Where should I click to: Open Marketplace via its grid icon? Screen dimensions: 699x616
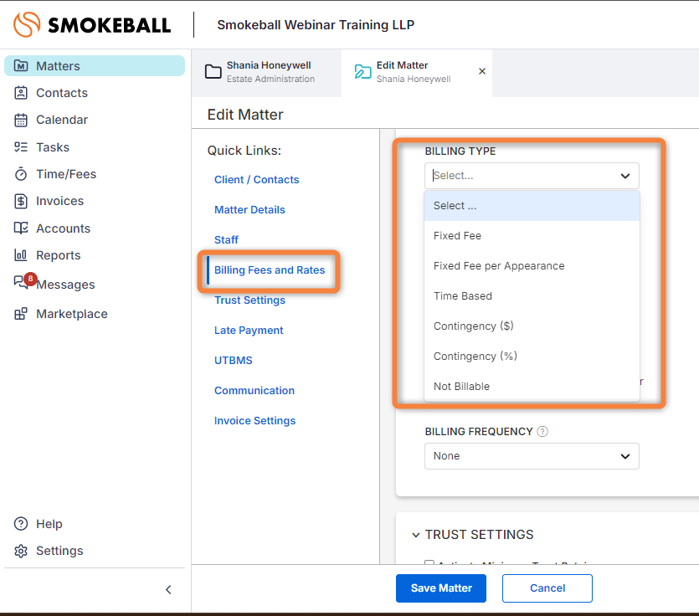[x=21, y=314]
